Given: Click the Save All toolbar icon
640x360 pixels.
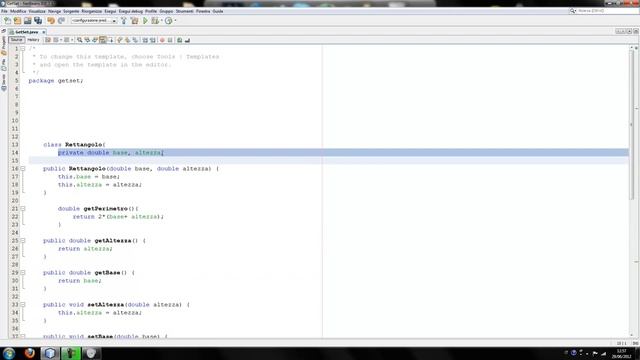Looking at the screenshot, I should pyautogui.click(x=38, y=20).
